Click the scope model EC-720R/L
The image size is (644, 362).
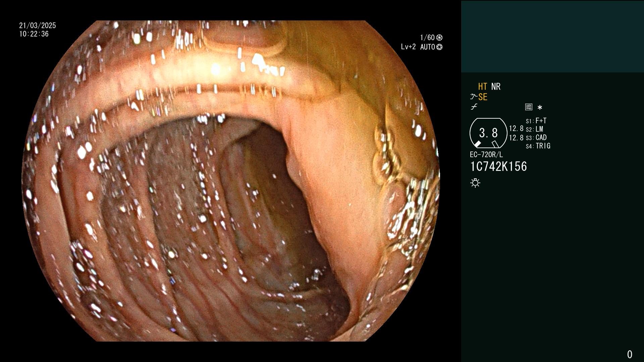tap(486, 155)
